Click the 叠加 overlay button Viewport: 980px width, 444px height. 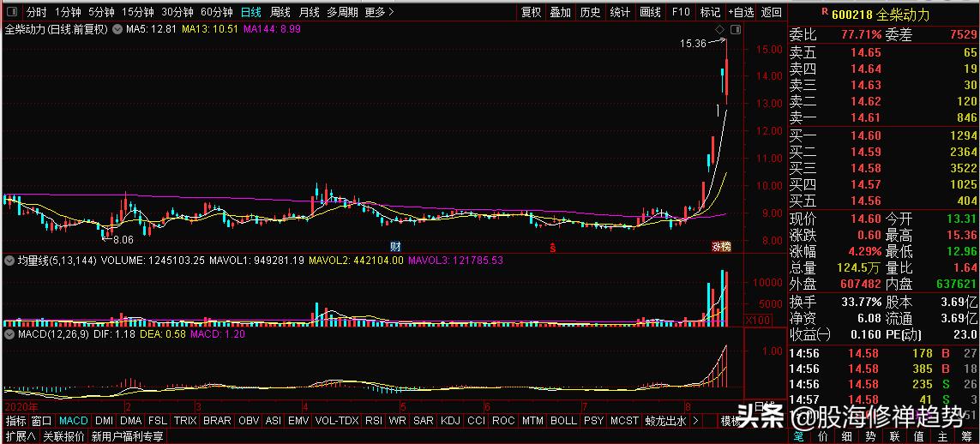[560, 12]
